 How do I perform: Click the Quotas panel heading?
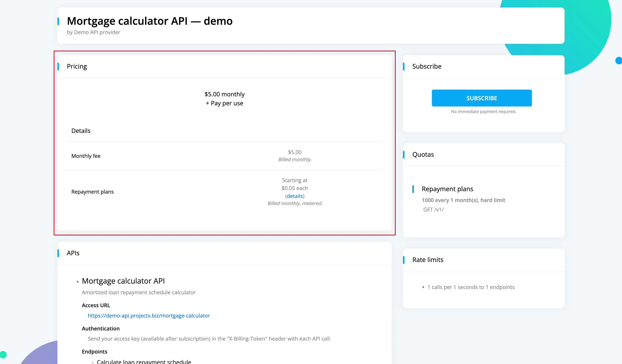pos(423,154)
